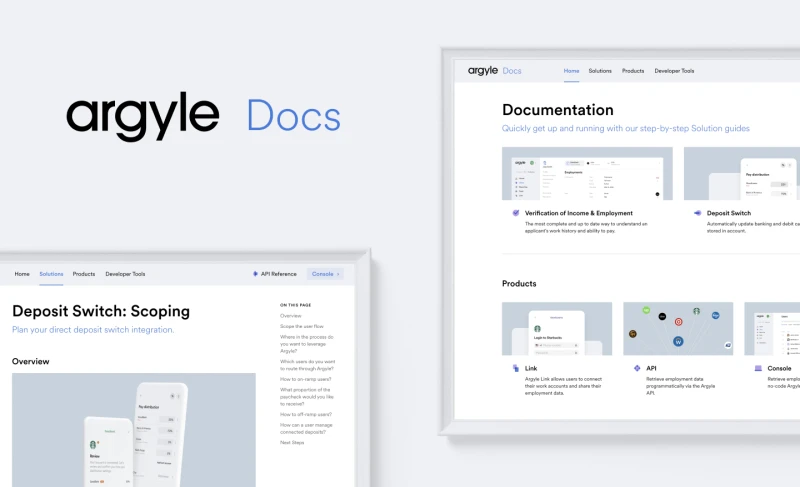Open API product thumbnail
Image resolution: width=800 pixels, height=487 pixels.
pos(678,328)
